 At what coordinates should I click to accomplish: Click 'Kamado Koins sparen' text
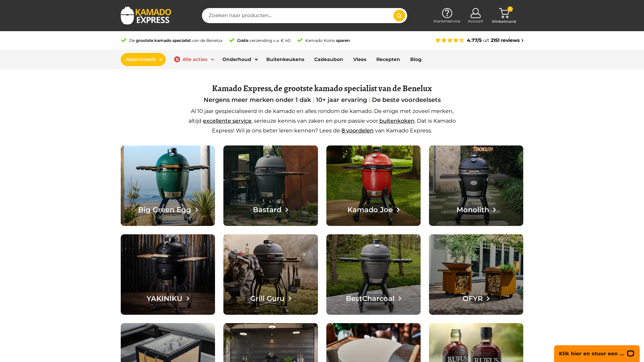pos(327,40)
